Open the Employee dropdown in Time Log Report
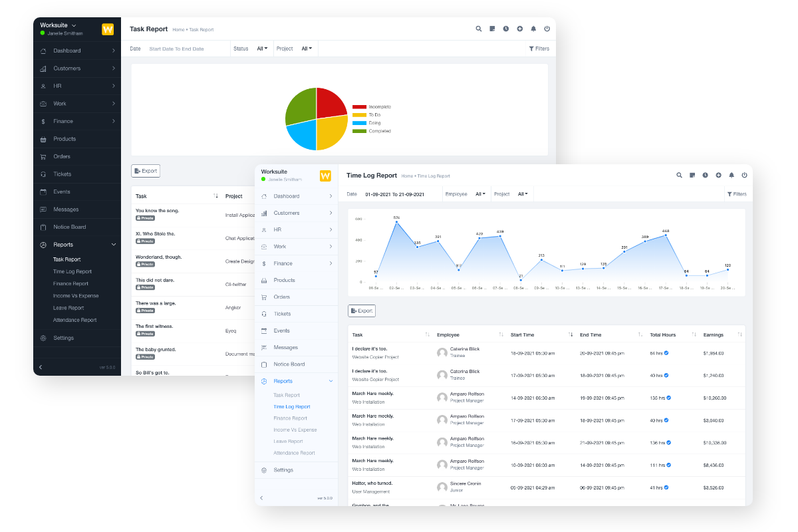 [480, 194]
